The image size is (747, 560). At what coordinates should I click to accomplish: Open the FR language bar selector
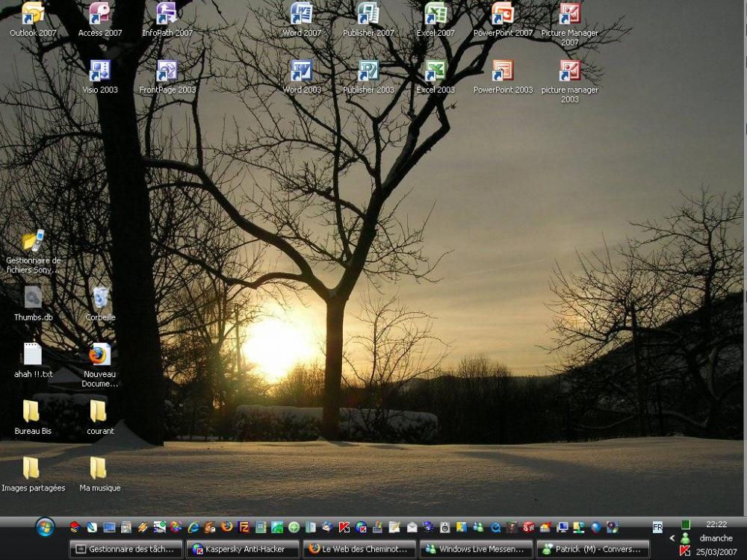click(657, 527)
